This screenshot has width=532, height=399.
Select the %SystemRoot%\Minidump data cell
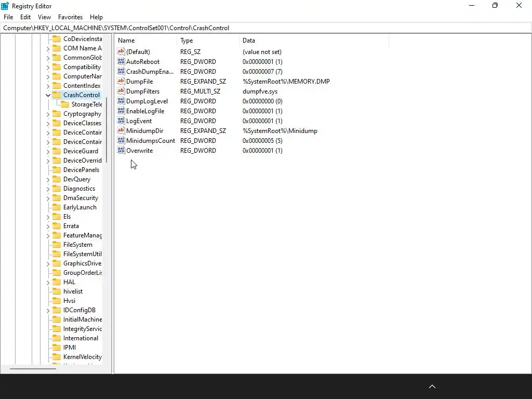(280, 130)
